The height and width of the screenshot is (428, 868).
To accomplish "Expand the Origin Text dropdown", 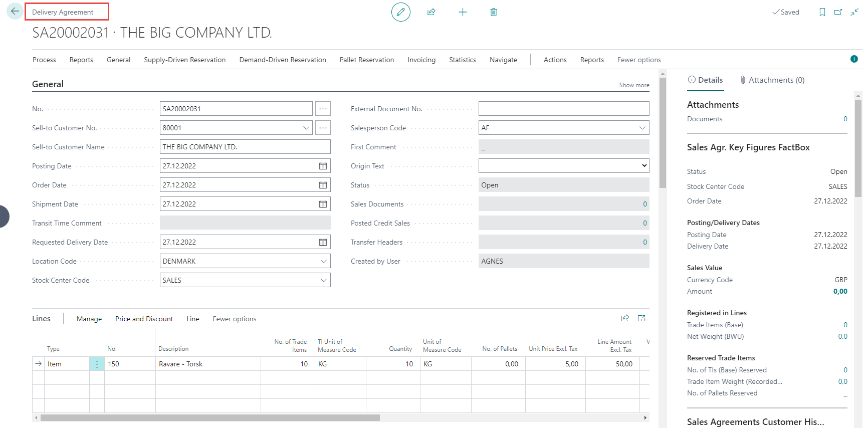I will click(644, 166).
